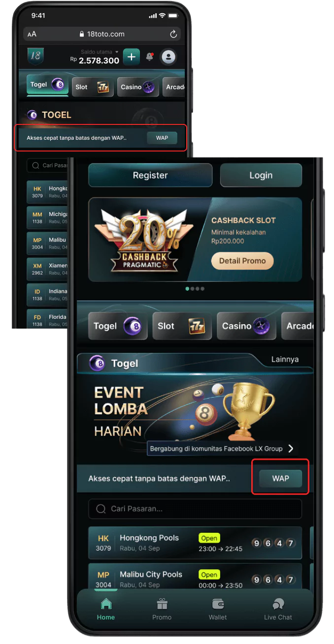Open the Facebook LX Group chevron arrow
334x644 pixels.
(x=291, y=448)
